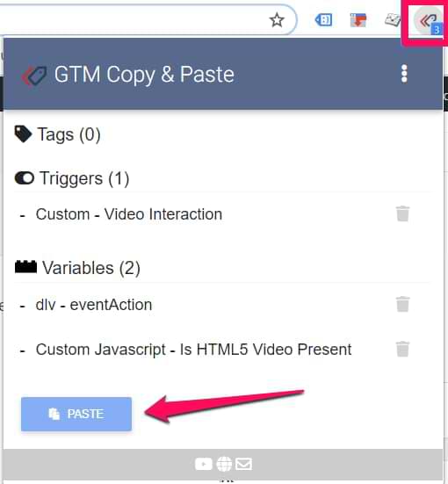The height and width of the screenshot is (484, 448).
Task: Open the three-dot options menu
Action: (404, 74)
